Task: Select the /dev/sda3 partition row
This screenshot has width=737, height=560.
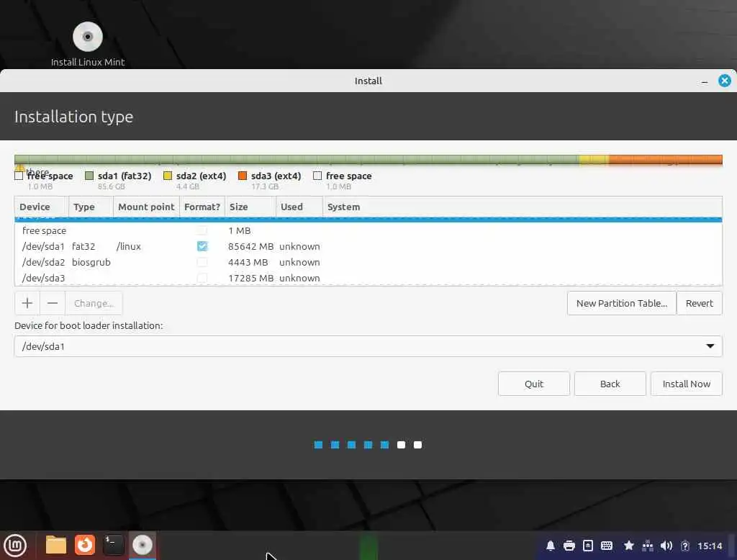Action: 368,278
